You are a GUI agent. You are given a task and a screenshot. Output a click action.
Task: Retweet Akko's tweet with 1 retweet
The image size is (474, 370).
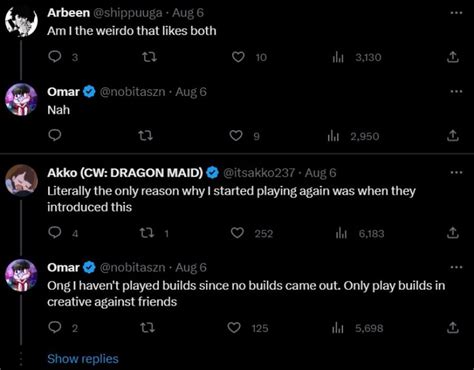147,233
